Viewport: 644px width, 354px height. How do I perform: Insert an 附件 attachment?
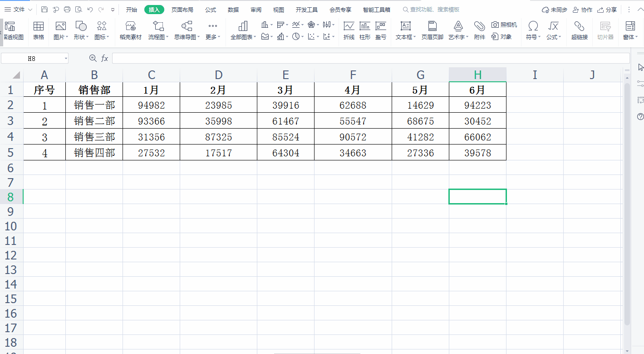point(480,31)
